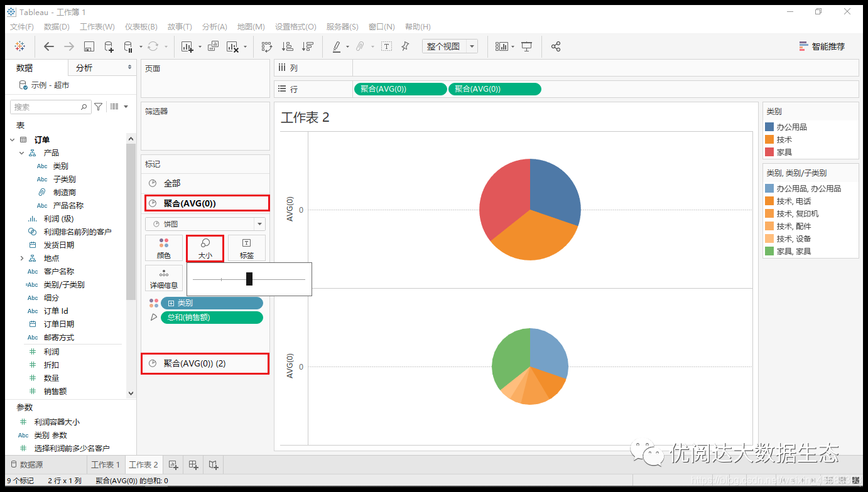The width and height of the screenshot is (868, 492).
Task: Duplicate the worksheet using toolbar icon
Action: click(x=213, y=46)
